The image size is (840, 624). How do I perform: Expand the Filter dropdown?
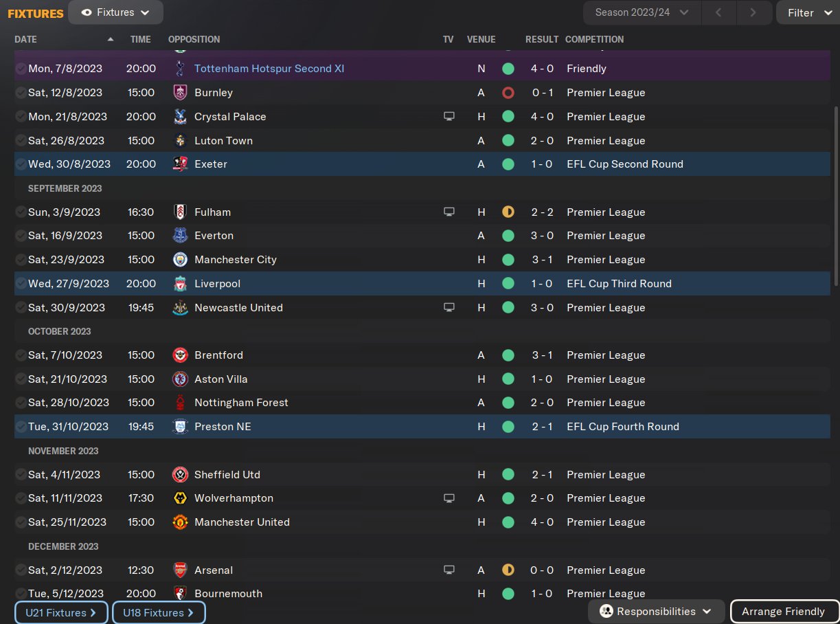coord(808,12)
